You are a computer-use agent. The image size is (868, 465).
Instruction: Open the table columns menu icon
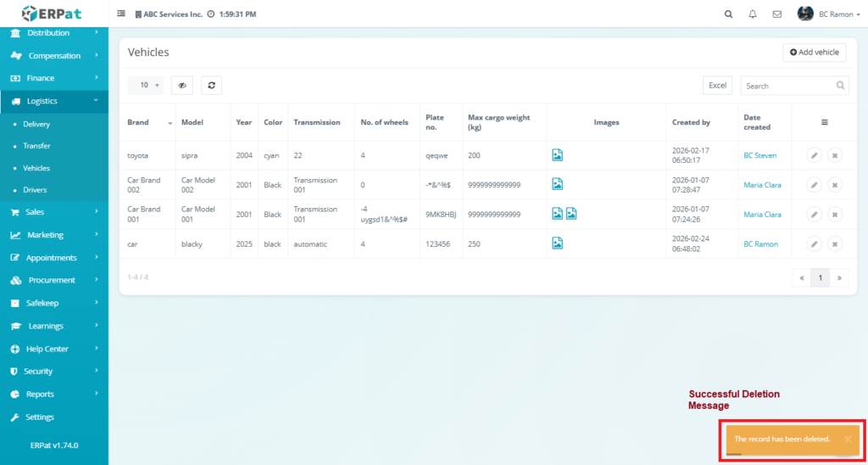(x=824, y=123)
